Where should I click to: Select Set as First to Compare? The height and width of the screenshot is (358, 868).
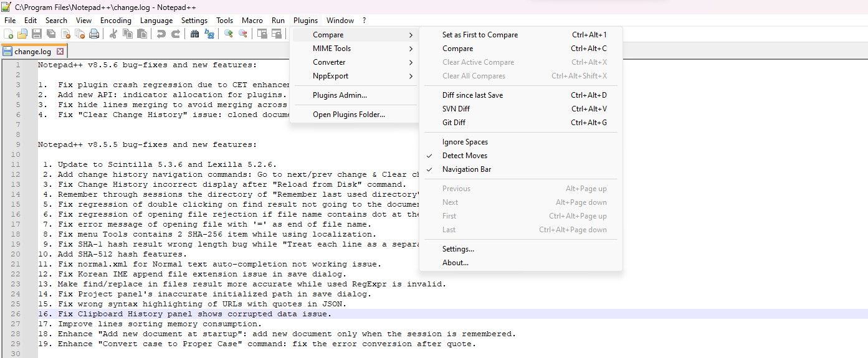(x=480, y=35)
